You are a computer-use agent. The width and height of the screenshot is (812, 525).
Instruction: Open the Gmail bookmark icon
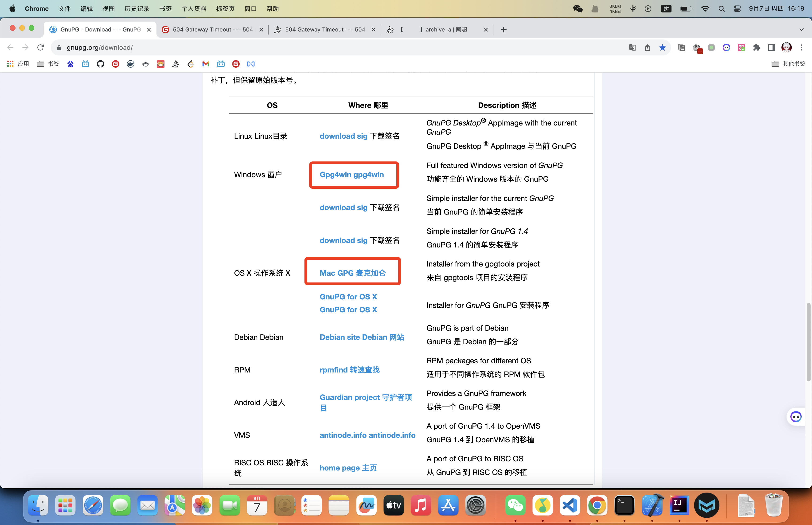[206, 64]
